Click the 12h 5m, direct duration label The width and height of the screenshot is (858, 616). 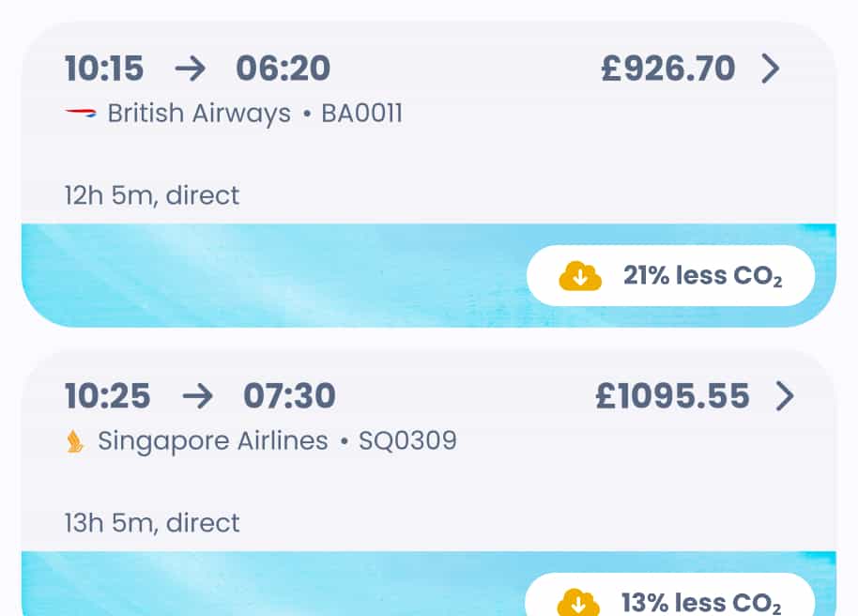150,195
